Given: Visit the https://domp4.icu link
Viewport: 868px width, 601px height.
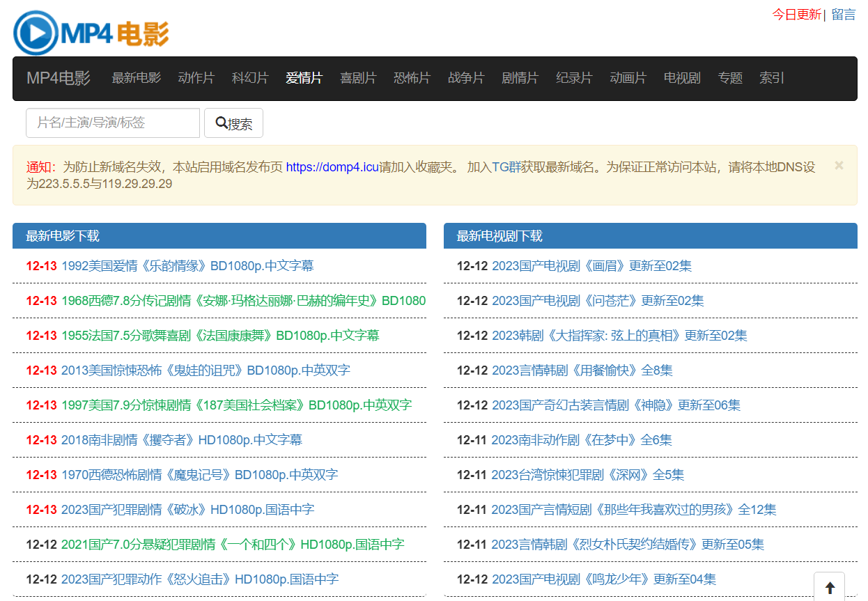Looking at the screenshot, I should (x=332, y=166).
